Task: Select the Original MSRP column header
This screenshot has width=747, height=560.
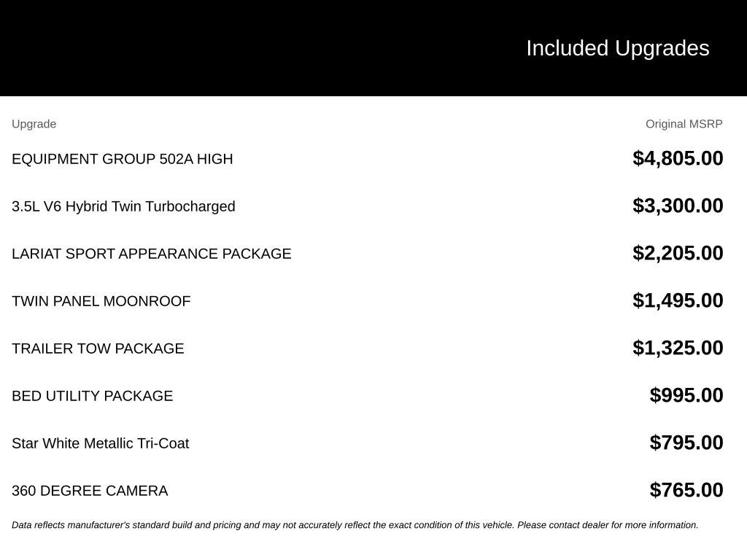Action: pyautogui.click(x=684, y=124)
